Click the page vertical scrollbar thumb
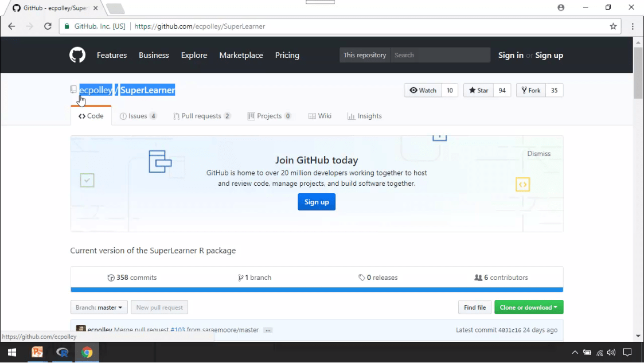This screenshot has height=363, width=644. point(638,73)
